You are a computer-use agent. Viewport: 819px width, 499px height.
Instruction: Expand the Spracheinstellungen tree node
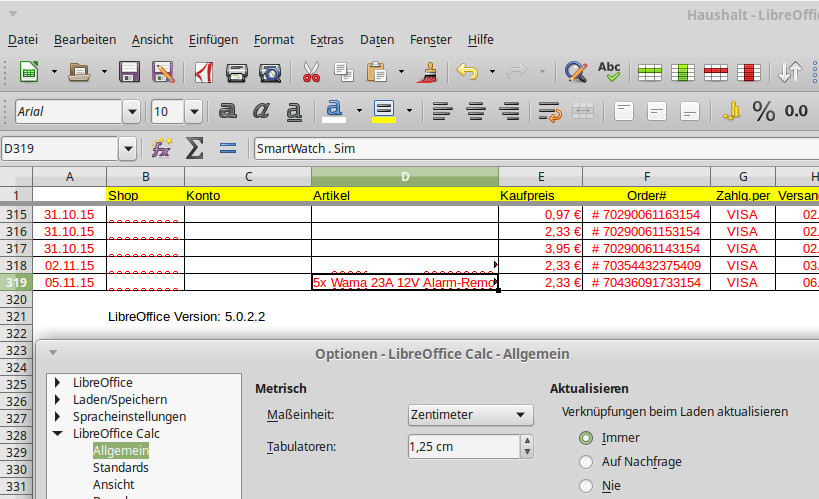click(x=57, y=416)
